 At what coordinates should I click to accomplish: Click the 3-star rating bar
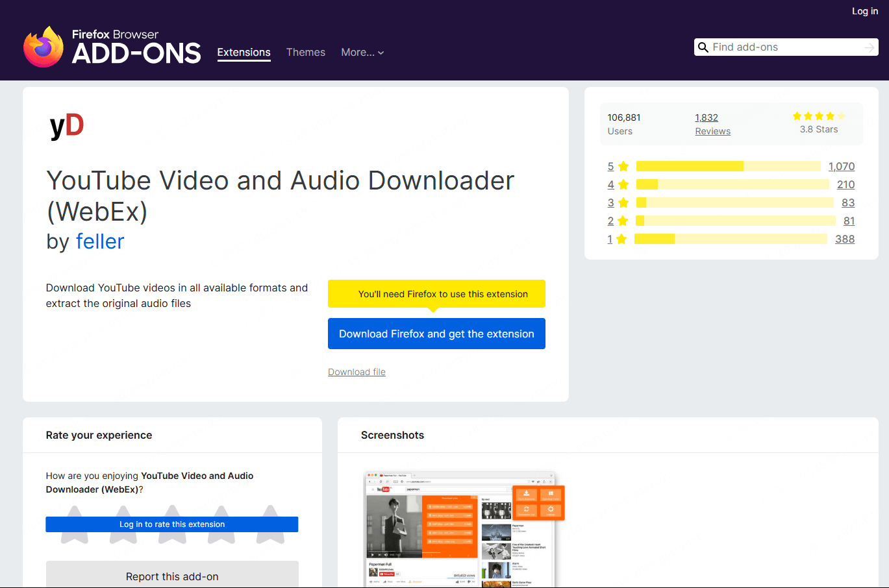tap(735, 202)
